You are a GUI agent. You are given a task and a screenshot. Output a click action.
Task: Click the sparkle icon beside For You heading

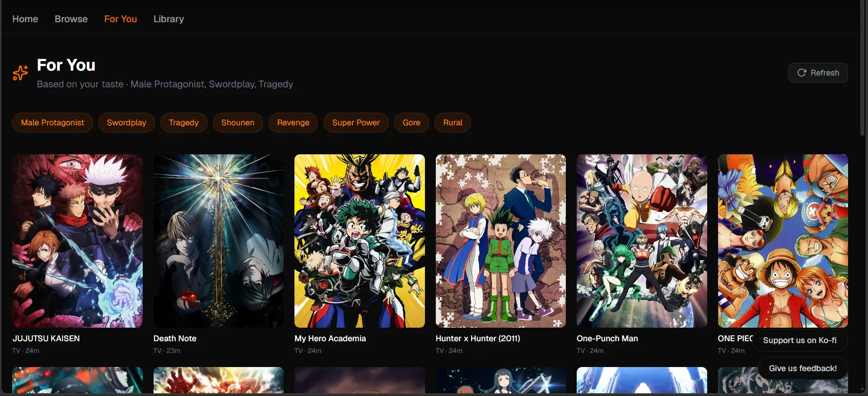pos(20,73)
